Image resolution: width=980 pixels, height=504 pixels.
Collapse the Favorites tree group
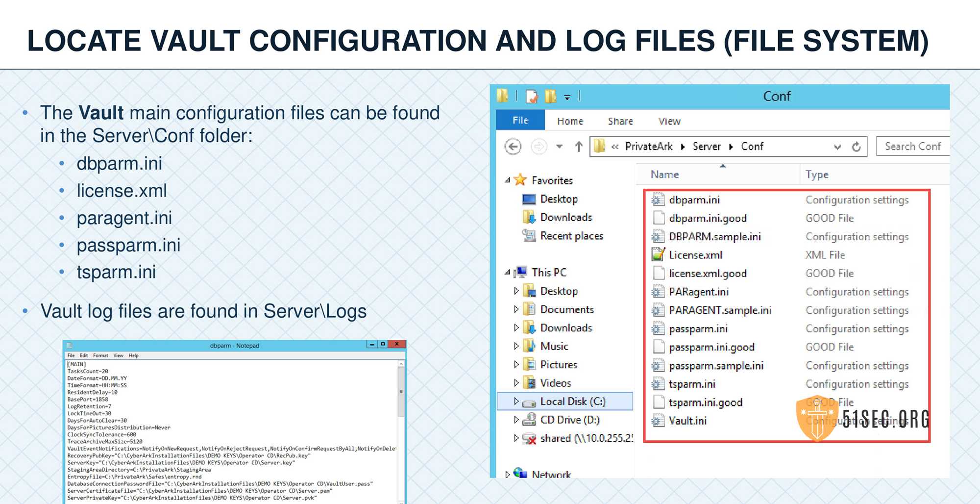[x=508, y=180]
